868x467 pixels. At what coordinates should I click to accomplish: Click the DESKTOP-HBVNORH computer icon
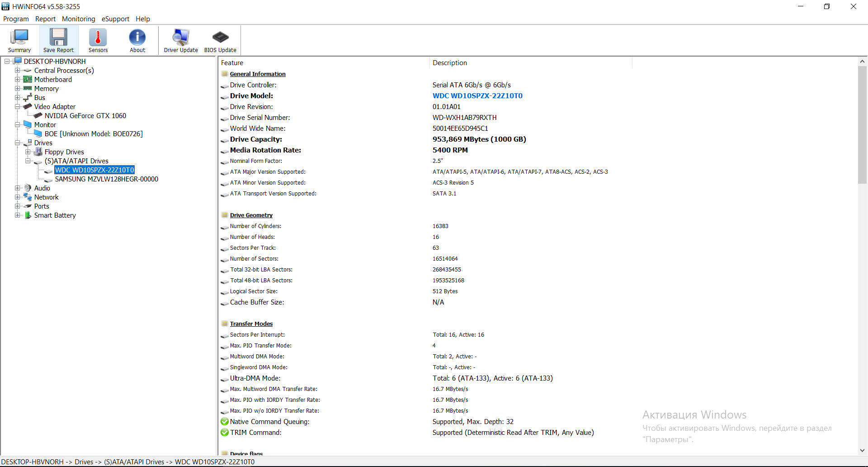[18, 61]
